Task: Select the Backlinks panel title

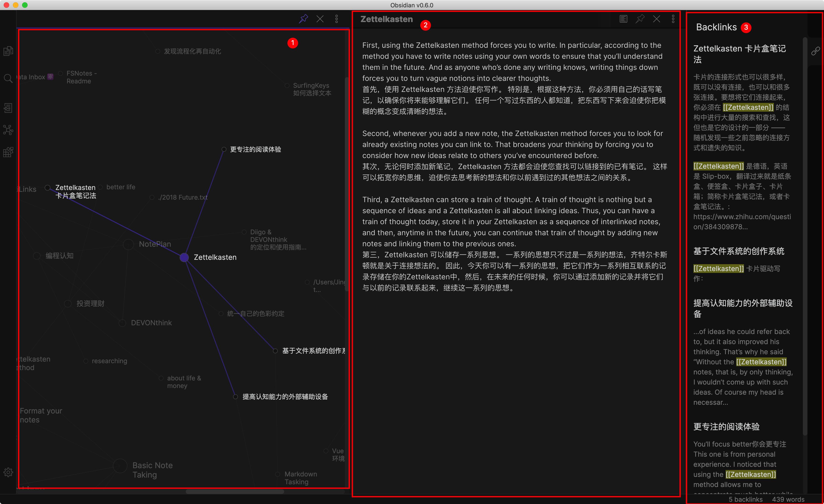Action: pyautogui.click(x=716, y=27)
